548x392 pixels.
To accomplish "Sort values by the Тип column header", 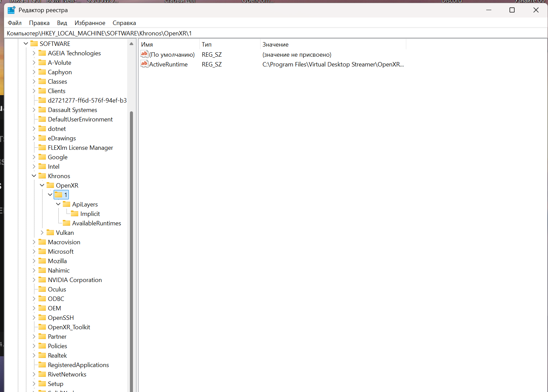I will click(230, 45).
